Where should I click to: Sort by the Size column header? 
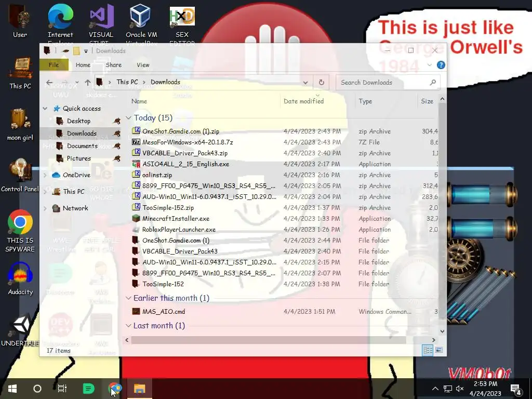pyautogui.click(x=427, y=101)
